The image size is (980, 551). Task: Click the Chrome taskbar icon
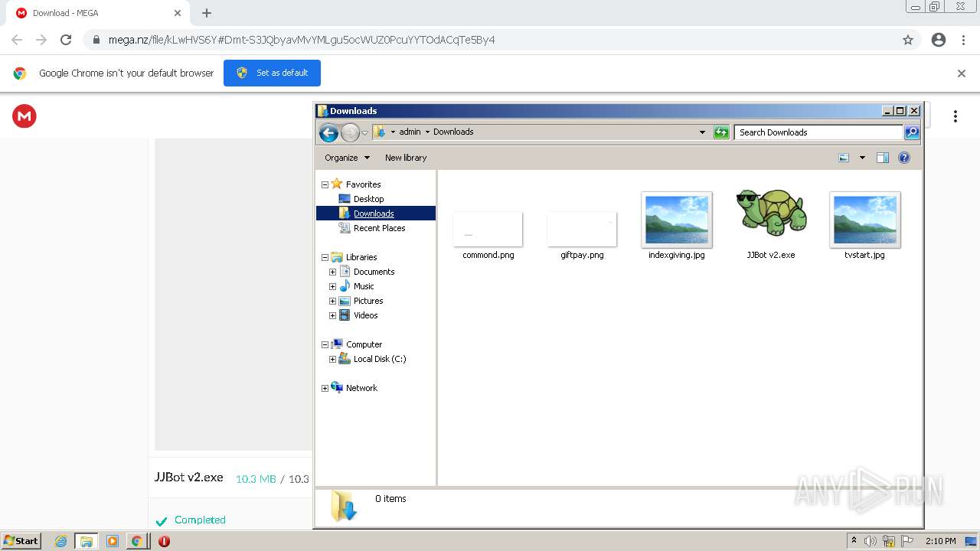[x=136, y=541]
